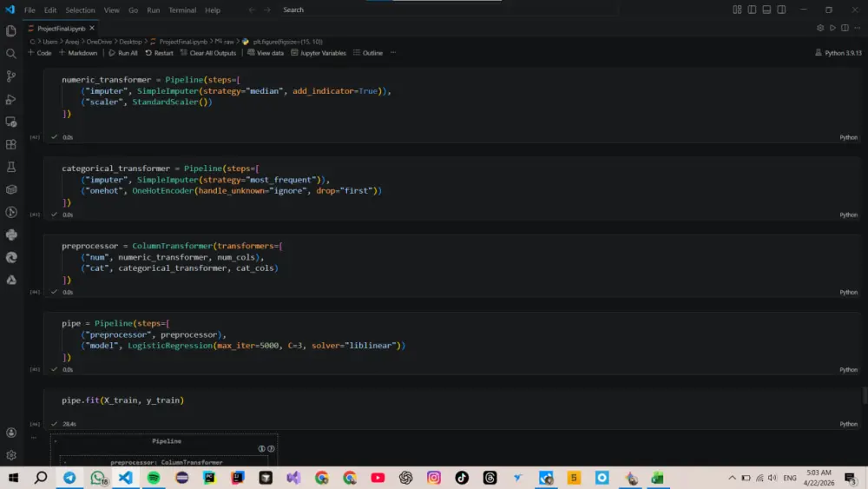868x489 pixels.
Task: Click Clear All Outputs
Action: point(208,53)
